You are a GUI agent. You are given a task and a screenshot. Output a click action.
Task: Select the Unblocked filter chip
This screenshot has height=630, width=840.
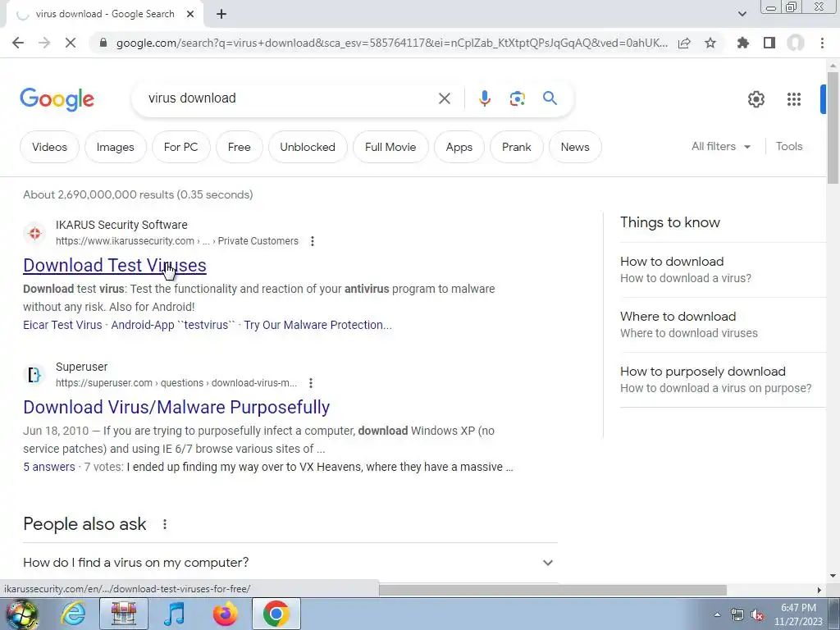tap(308, 147)
